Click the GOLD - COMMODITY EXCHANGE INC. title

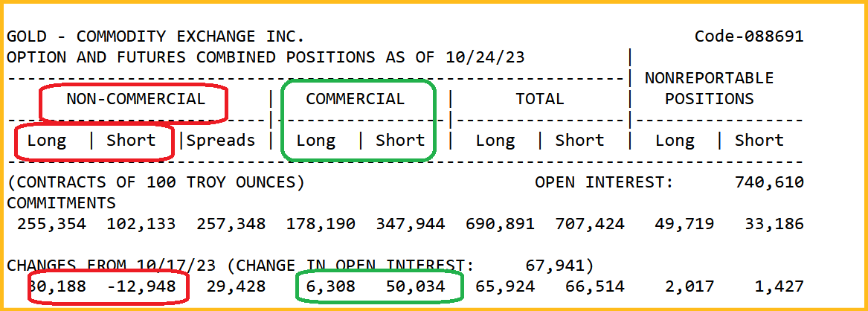[155, 36]
